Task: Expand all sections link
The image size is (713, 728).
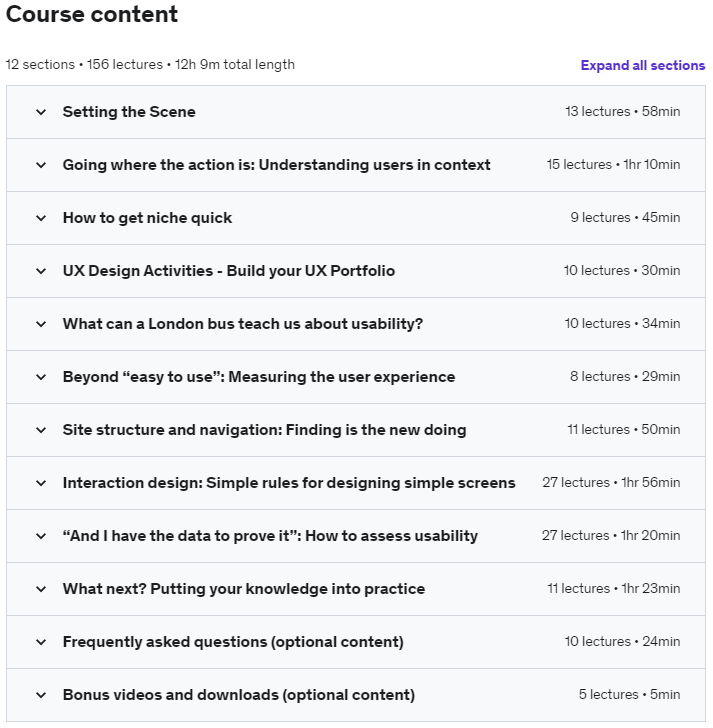Action: 642,66
